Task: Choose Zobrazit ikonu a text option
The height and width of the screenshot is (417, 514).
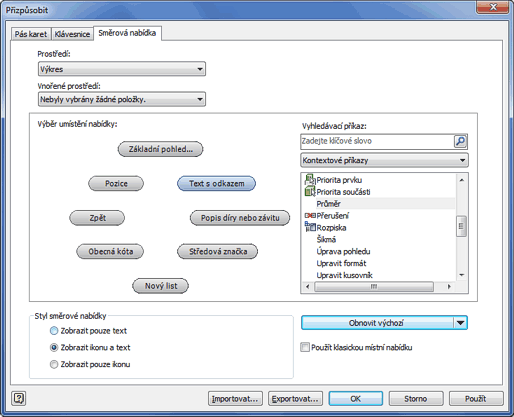Action: click(x=54, y=347)
